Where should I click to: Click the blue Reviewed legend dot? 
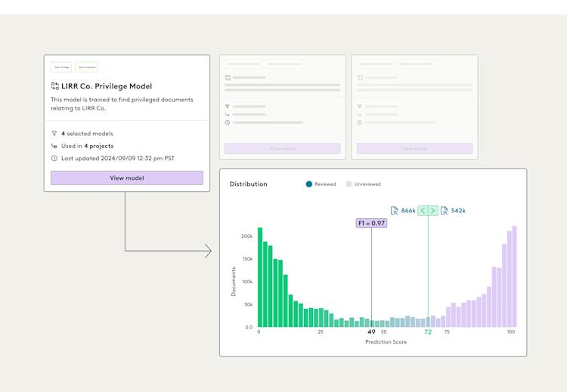click(x=308, y=184)
